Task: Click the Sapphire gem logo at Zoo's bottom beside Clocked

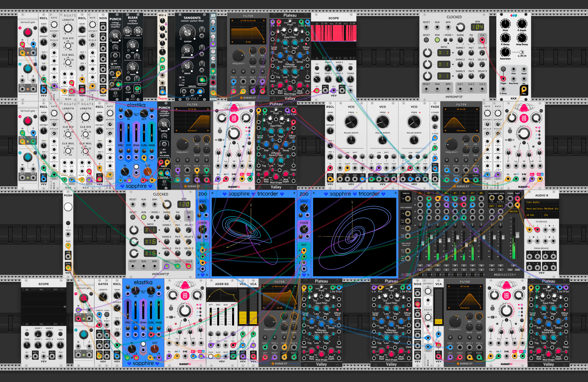Action: pyautogui.click(x=203, y=275)
